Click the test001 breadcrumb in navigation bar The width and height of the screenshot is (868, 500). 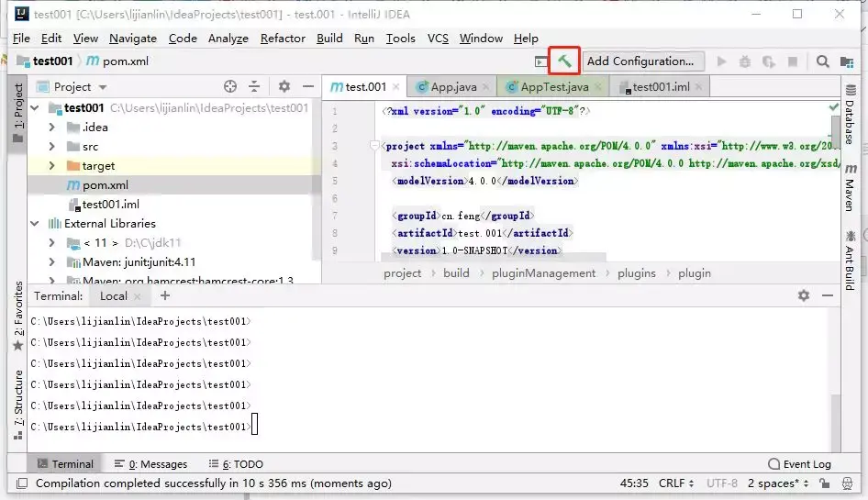[45, 61]
